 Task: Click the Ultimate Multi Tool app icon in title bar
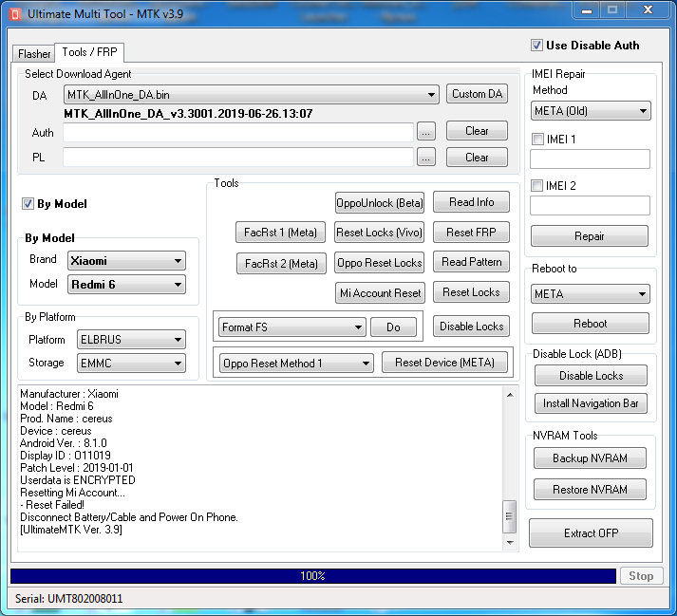[15, 14]
